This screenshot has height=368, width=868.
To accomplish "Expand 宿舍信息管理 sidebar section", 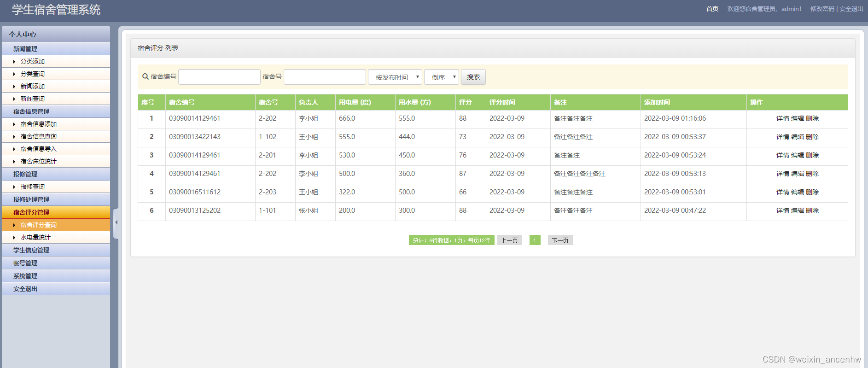I will coord(56,111).
